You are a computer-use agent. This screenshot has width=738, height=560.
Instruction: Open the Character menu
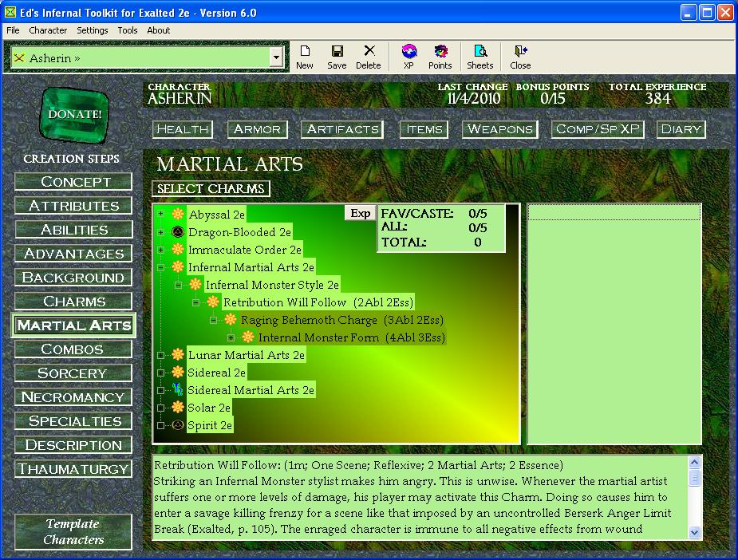click(x=48, y=30)
